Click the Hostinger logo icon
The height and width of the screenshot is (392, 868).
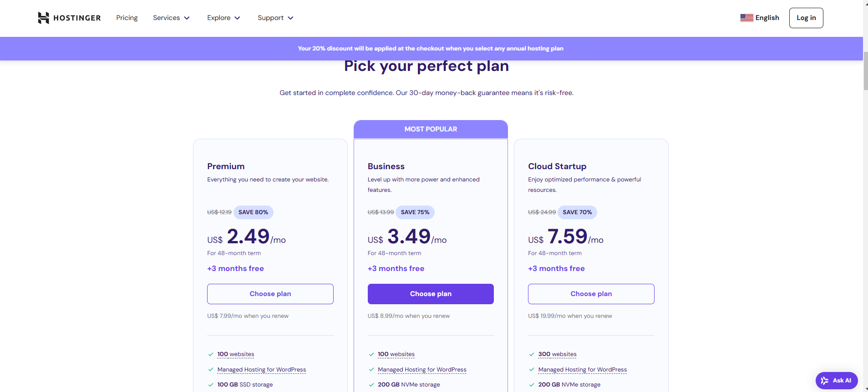(x=43, y=18)
